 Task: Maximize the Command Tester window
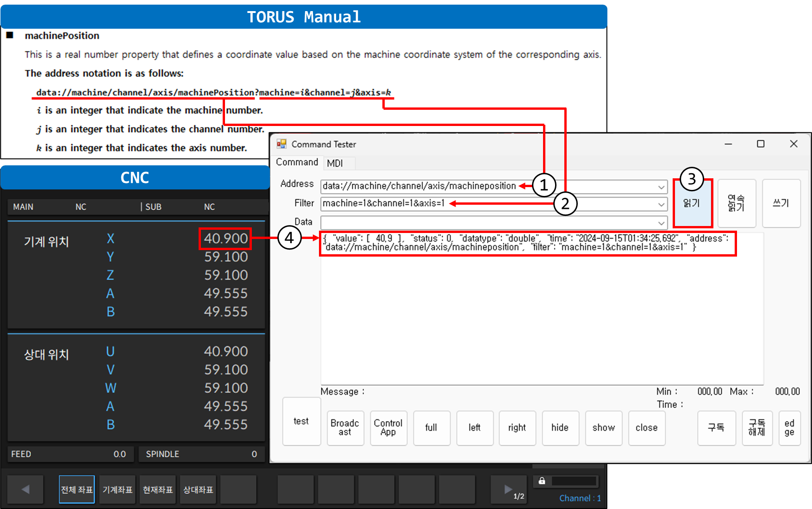click(761, 144)
